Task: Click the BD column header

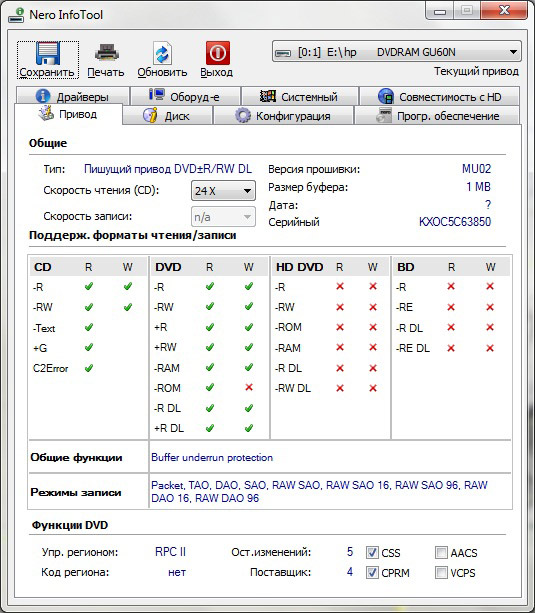Action: click(x=406, y=267)
